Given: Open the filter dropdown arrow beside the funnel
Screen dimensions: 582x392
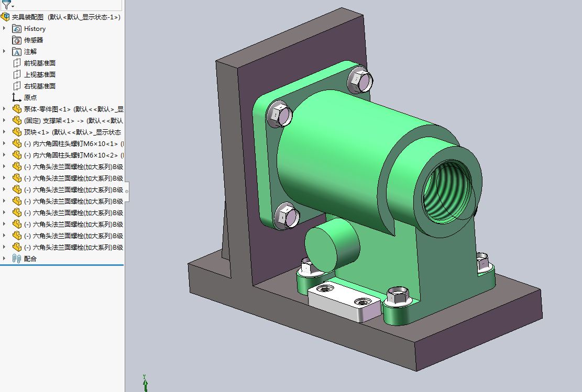Looking at the screenshot, I should click(x=13, y=6).
